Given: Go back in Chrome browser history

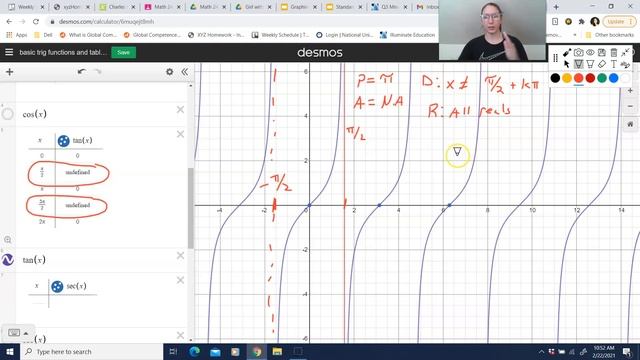Looking at the screenshot, I should 9,22.
